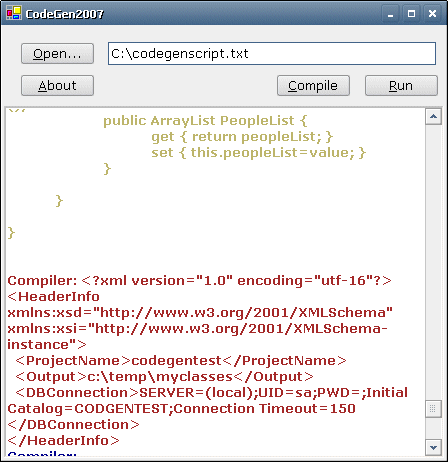Click the 'public ArrayList PeopleList' code line
The image size is (448, 462).
(205, 121)
